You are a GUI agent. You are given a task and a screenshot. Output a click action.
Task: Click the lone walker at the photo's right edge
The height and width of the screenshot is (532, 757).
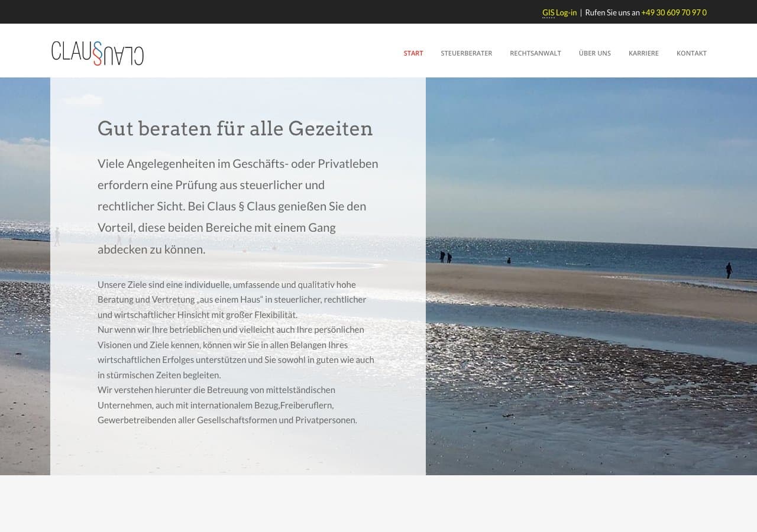(x=729, y=270)
